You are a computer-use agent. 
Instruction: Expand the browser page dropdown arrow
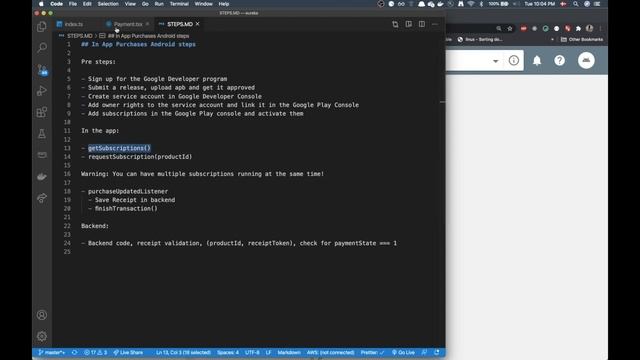coord(496,61)
